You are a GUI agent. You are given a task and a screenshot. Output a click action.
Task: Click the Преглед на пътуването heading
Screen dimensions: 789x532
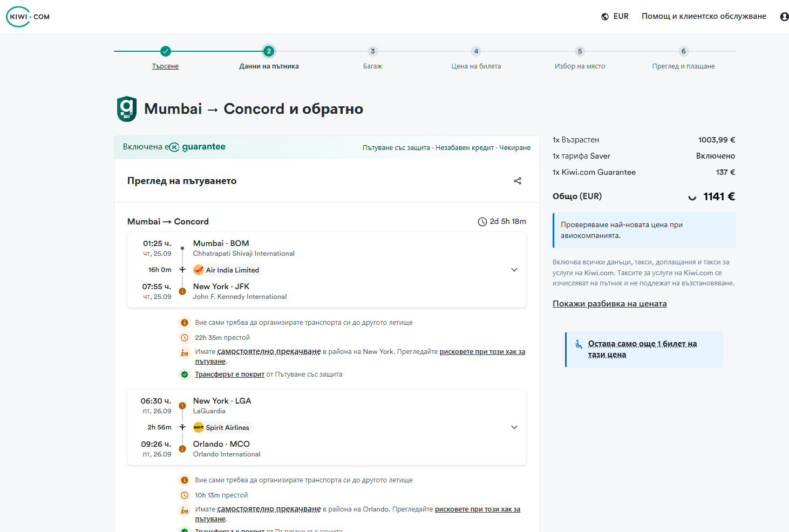(182, 181)
